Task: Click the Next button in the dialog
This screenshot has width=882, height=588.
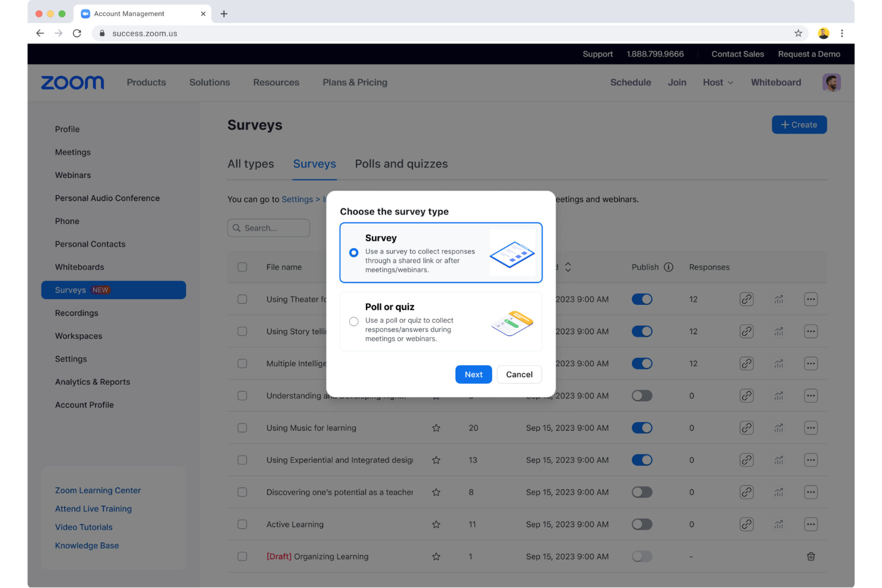Action: (473, 374)
